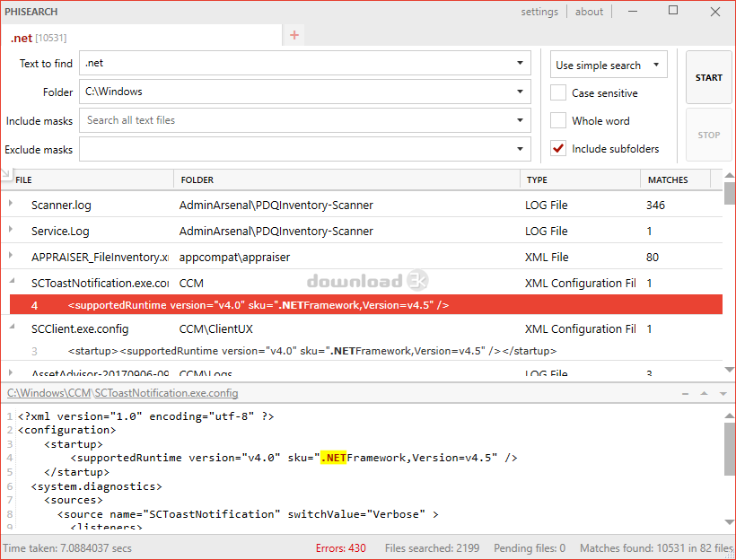
Task: Expand the Service.Log result row
Action: 11,229
